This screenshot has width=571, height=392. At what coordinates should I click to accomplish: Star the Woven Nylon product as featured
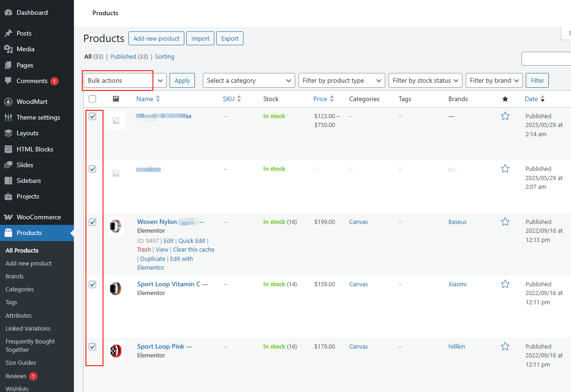505,222
